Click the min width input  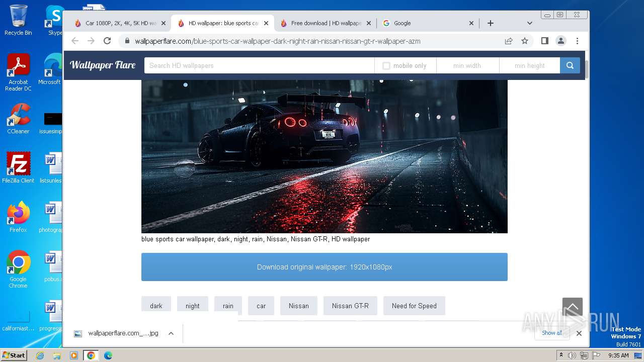click(x=467, y=65)
